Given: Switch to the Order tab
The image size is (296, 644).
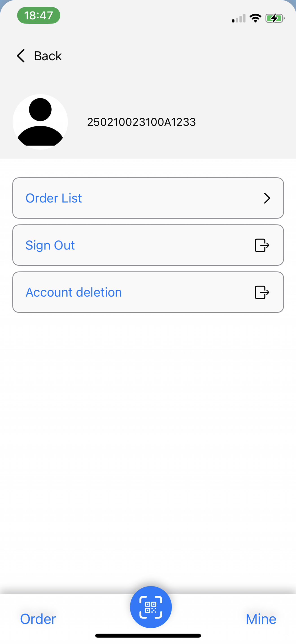Looking at the screenshot, I should coord(38,619).
